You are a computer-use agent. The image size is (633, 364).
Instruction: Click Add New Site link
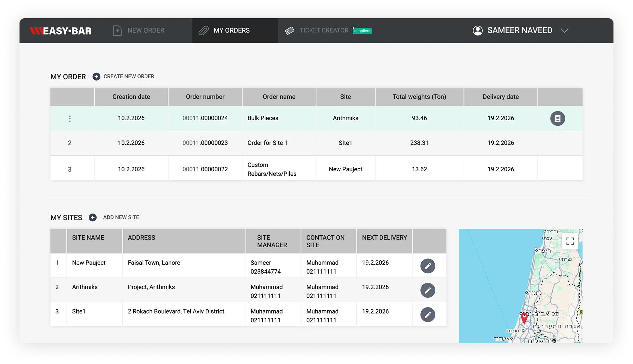121,217
